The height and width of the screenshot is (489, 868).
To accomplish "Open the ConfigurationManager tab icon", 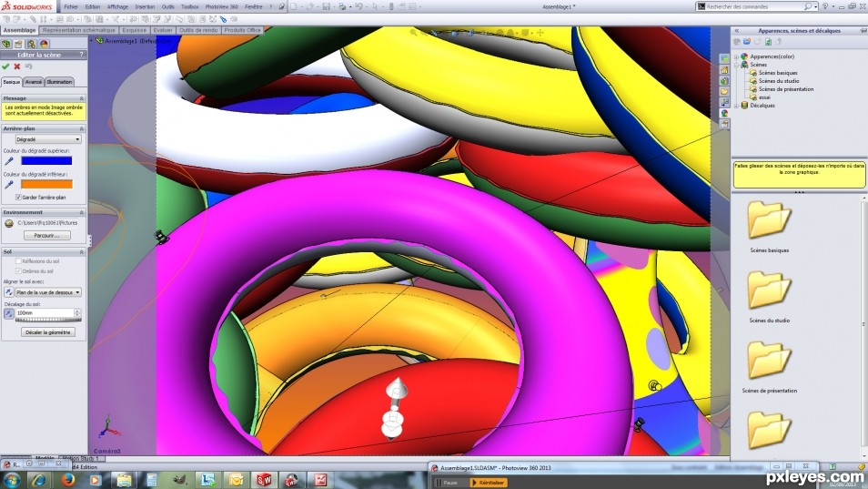I will point(31,44).
